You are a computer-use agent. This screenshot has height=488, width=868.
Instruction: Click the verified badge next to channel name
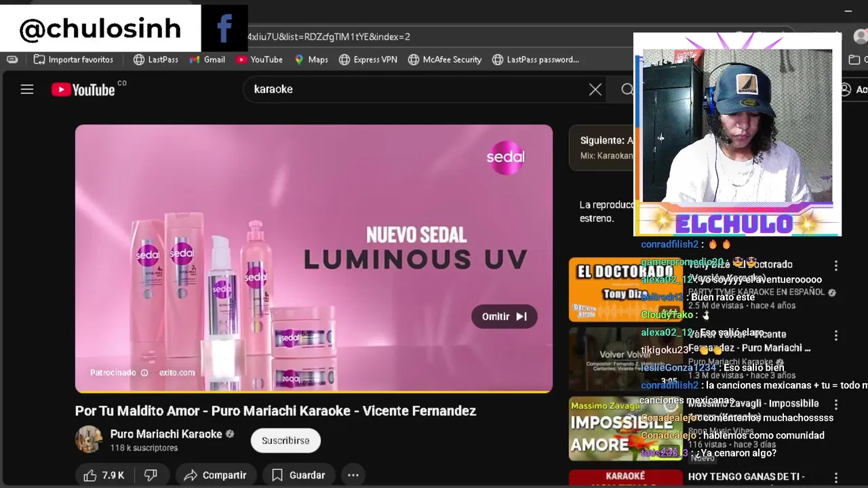point(230,434)
